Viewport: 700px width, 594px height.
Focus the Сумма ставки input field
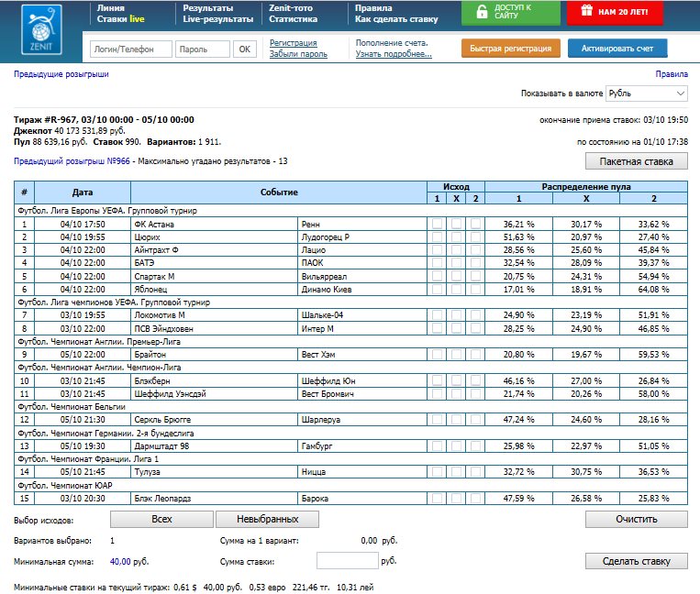coord(346,561)
